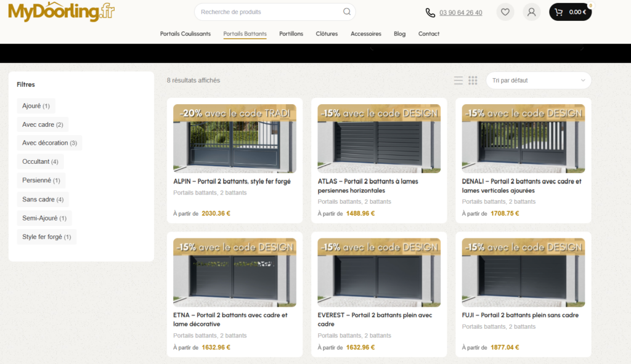This screenshot has height=364, width=631.
Task: Switch to list view layout
Action: coord(458,80)
